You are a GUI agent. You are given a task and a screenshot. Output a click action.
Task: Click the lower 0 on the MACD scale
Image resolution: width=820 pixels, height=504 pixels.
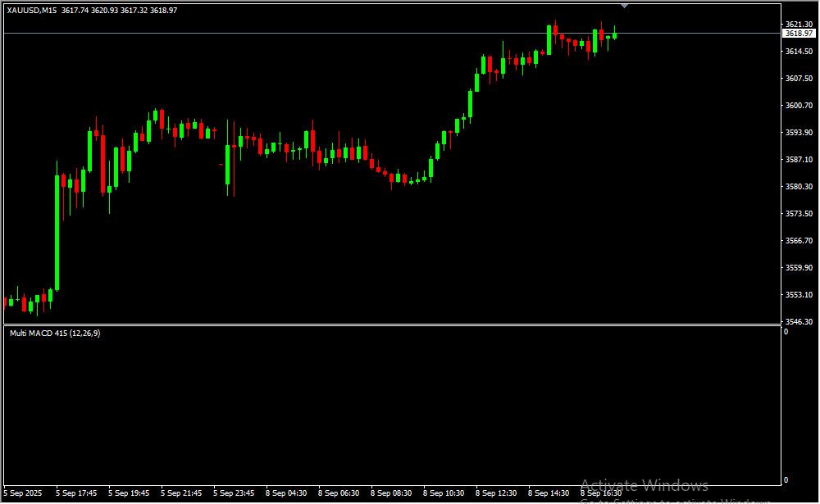(786, 480)
